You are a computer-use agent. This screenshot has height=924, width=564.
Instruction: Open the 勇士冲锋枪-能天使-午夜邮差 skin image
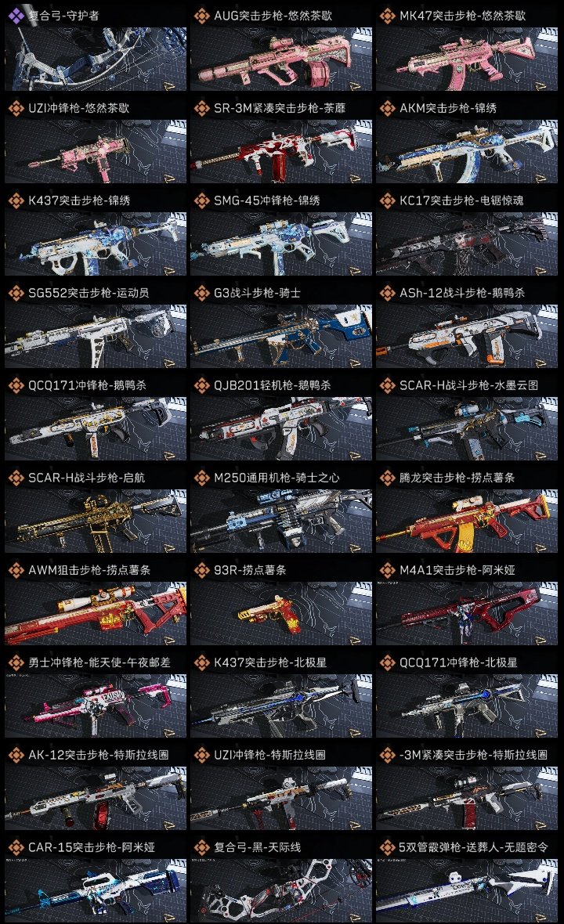coord(96,706)
